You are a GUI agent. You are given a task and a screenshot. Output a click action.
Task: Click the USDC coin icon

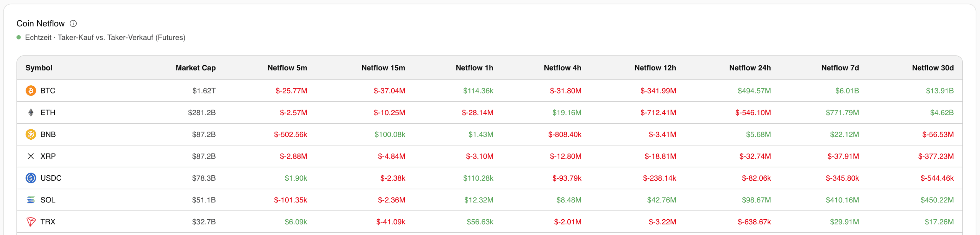31,178
